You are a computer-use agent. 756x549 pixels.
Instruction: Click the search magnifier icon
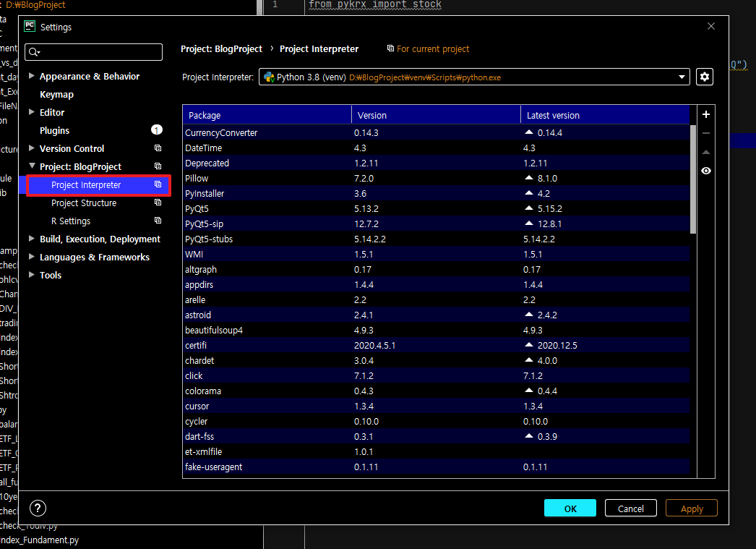click(34, 52)
